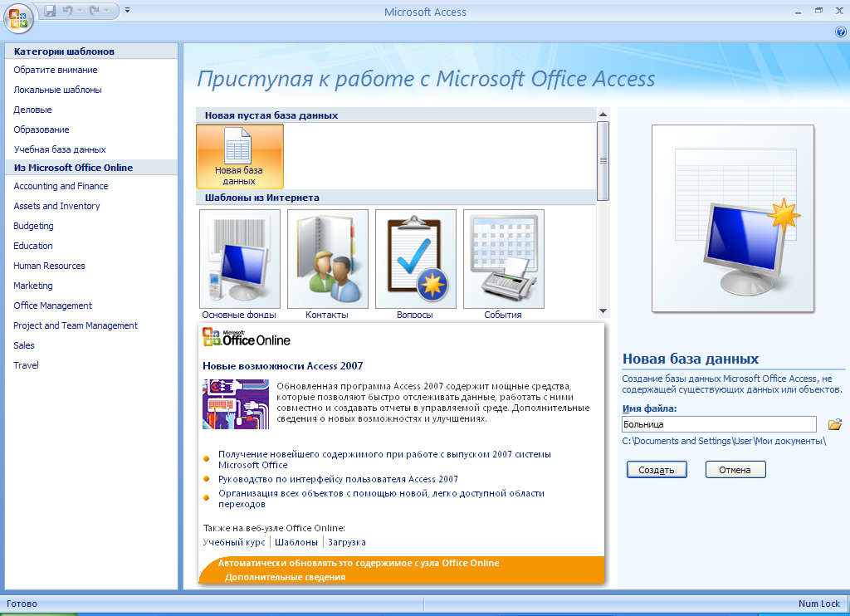The height and width of the screenshot is (616, 850).
Task: Select Образование category
Action: (x=42, y=130)
